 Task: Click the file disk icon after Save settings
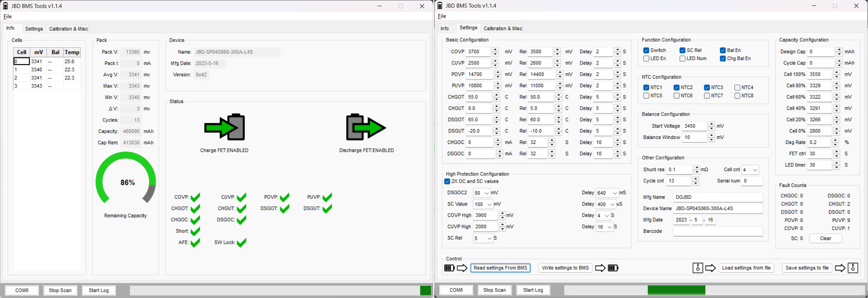coord(853,268)
